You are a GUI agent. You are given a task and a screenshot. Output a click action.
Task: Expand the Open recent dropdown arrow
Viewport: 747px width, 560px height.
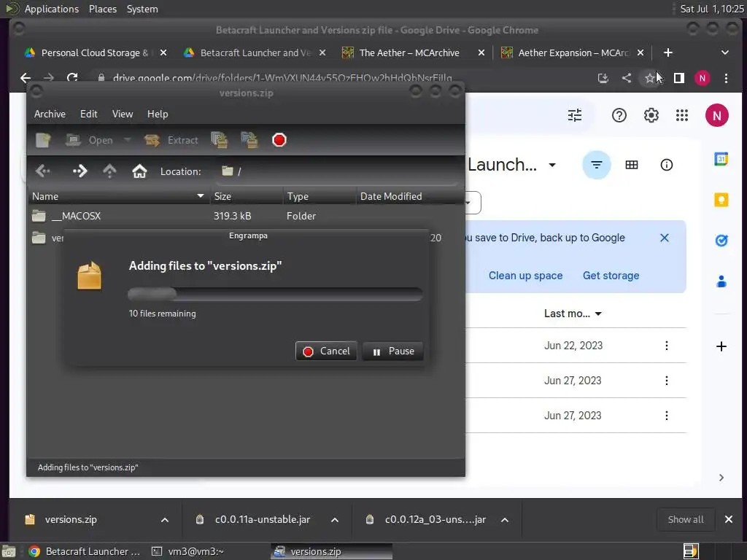tap(127, 140)
